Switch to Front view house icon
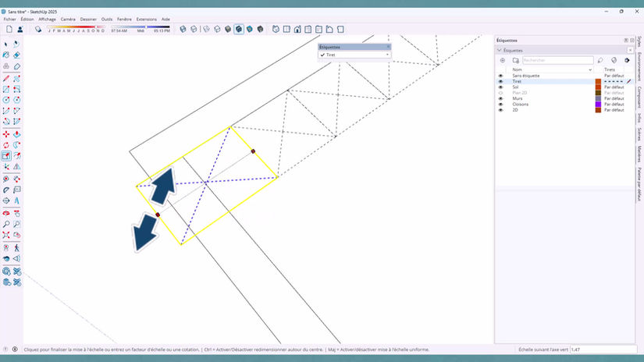The width and height of the screenshot is (644, 362). pyautogui.click(x=297, y=29)
